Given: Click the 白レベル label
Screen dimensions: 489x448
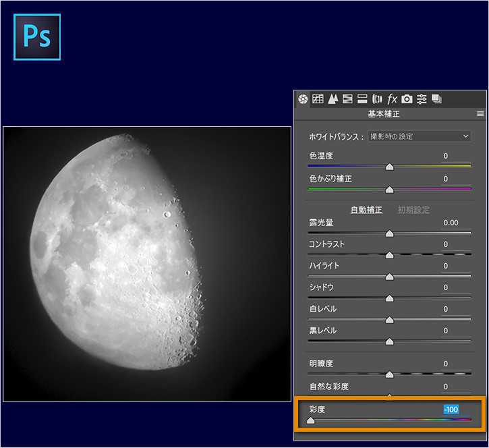Looking at the screenshot, I should point(323,309).
